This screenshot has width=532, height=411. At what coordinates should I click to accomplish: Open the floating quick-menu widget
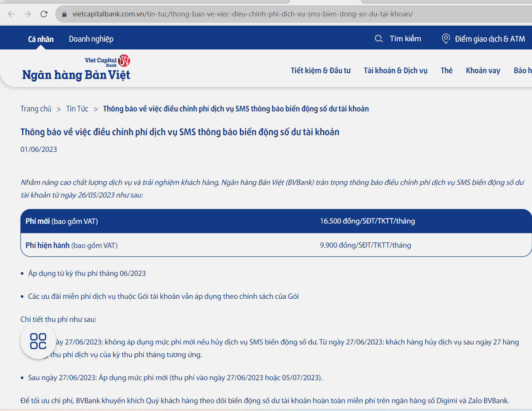(38, 341)
